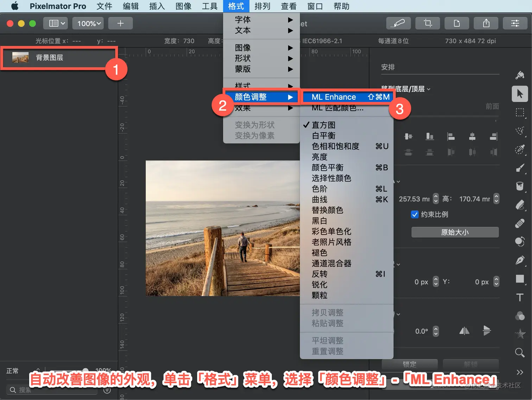The image size is (532, 400).
Task: Expand the 文本 submenu
Action: pyautogui.click(x=261, y=31)
